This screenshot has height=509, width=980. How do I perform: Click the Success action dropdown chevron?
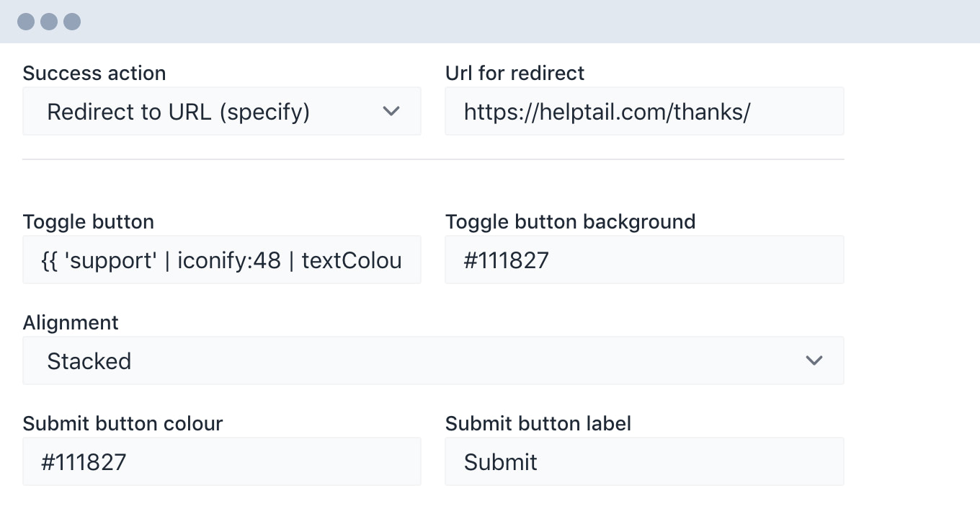click(391, 111)
